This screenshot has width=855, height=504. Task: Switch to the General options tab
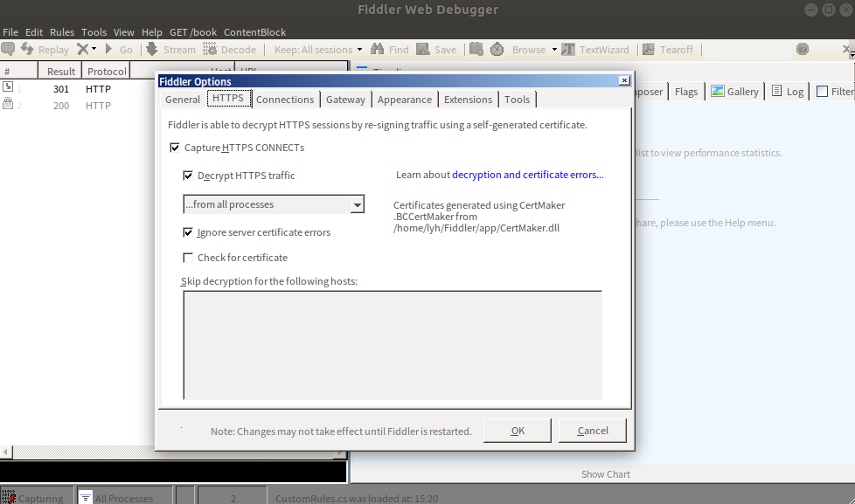pyautogui.click(x=183, y=100)
